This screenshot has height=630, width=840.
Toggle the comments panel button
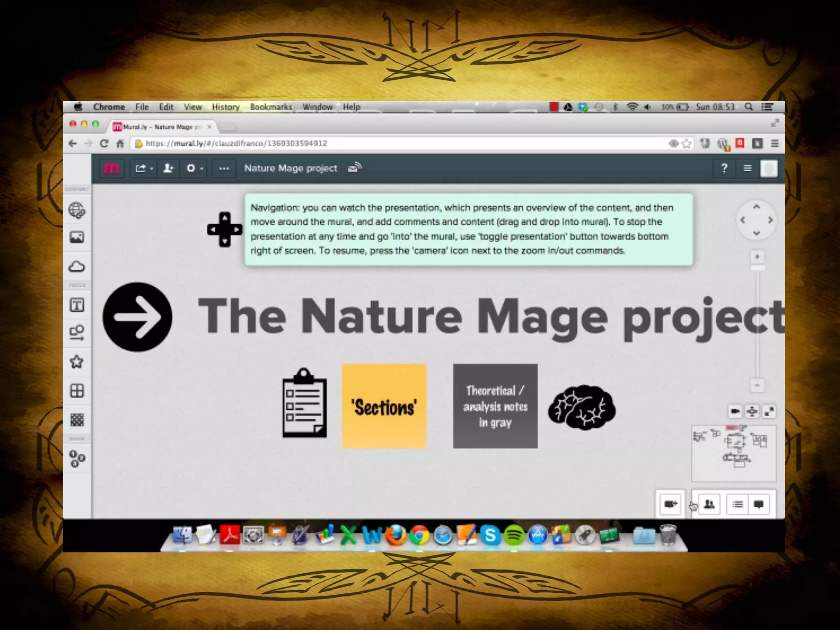[759, 504]
